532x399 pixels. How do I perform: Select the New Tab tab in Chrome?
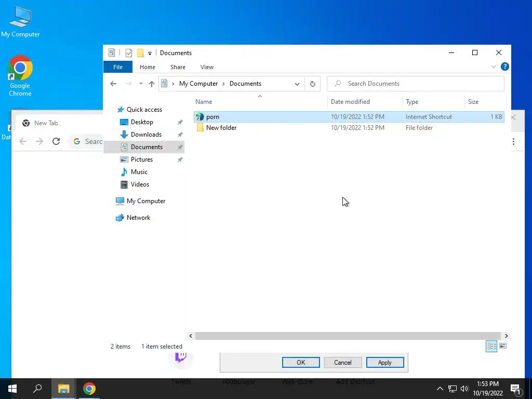click(x=46, y=123)
